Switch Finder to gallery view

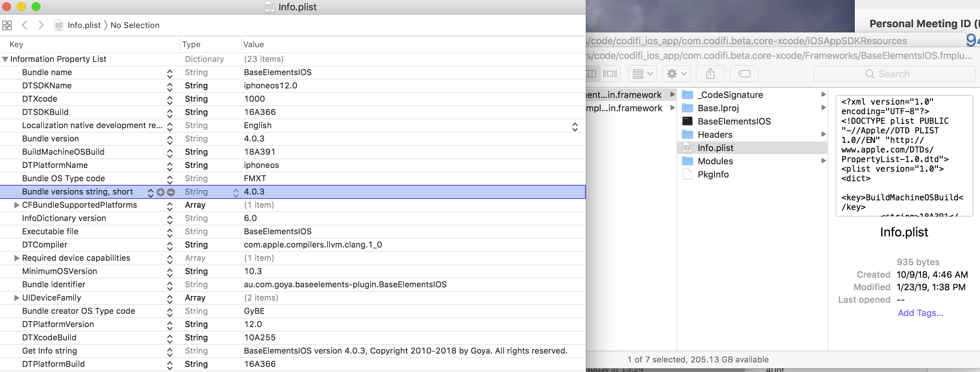[611, 73]
